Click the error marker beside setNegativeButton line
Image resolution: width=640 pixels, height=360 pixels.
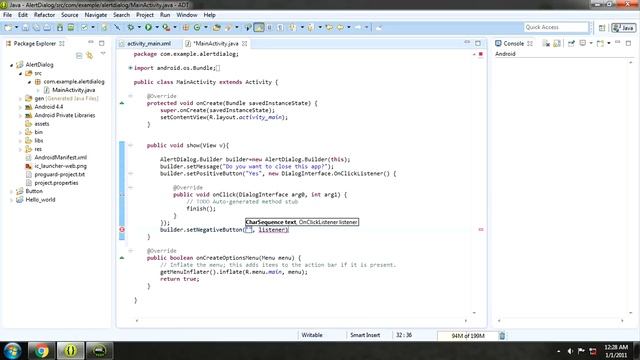coord(122,230)
